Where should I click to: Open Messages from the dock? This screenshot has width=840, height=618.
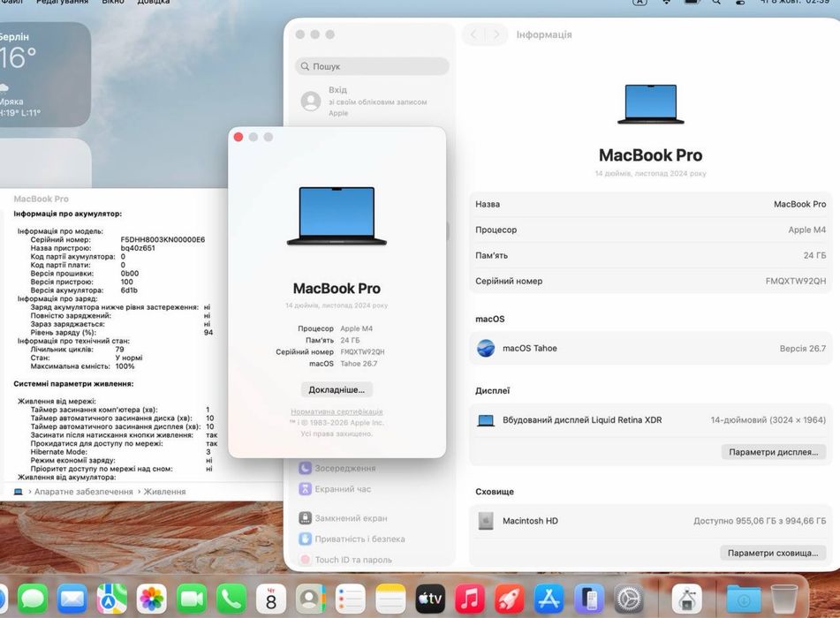pos(32,599)
